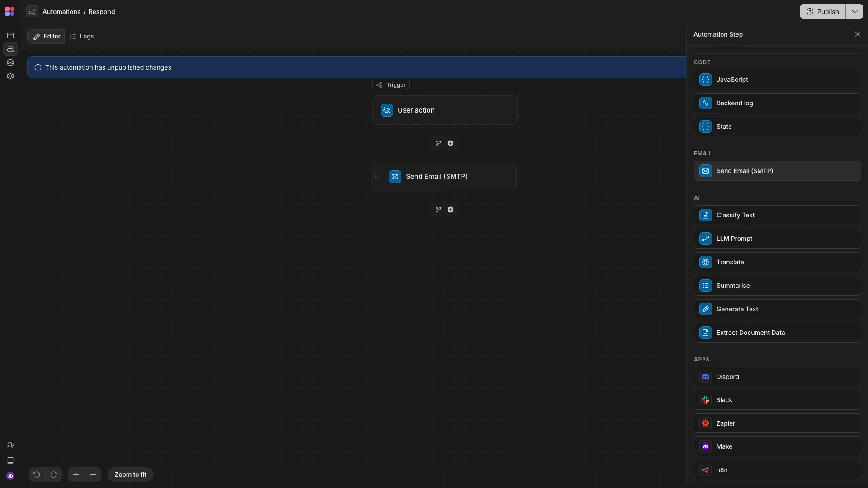Add the Zapier app step
This screenshot has width=868, height=488.
click(x=778, y=423)
